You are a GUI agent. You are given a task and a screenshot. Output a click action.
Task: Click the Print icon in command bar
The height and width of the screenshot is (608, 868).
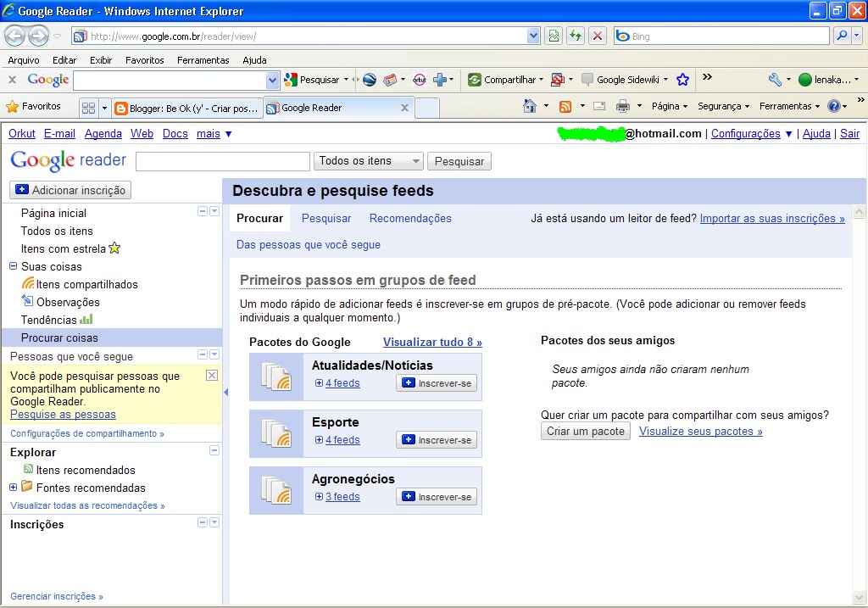623,106
